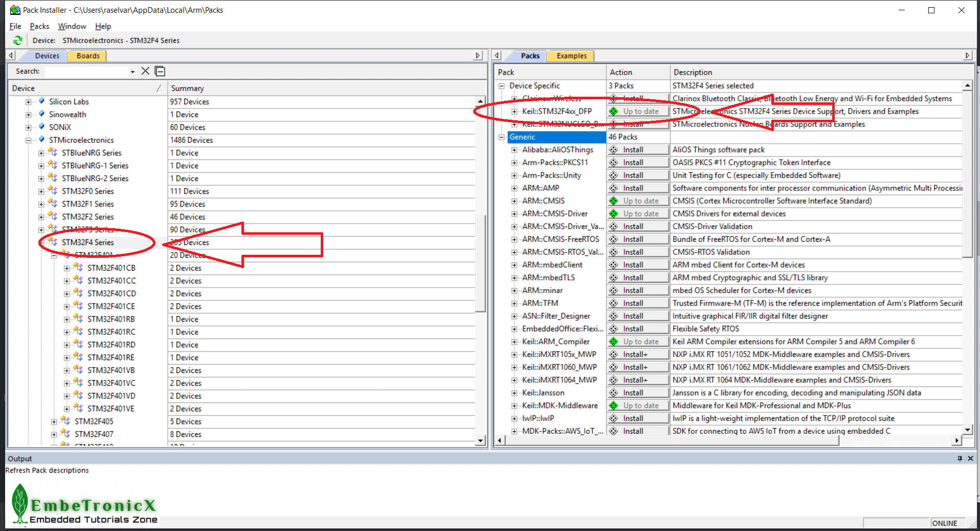Click the STM32F401CB device icon
The width and height of the screenshot is (980, 531).
tap(78, 267)
